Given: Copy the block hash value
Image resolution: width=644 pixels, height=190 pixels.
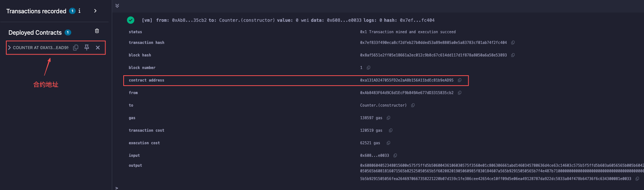Looking at the screenshot, I should tap(513, 55).
